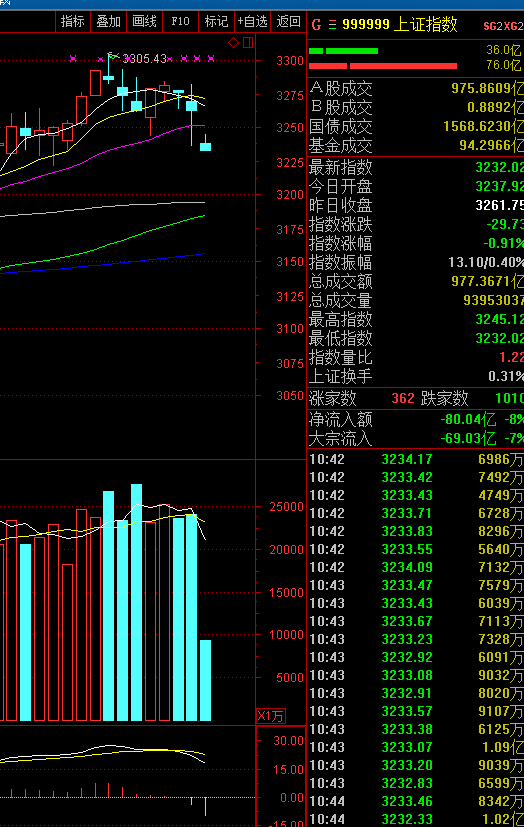This screenshot has width=524, height=827.
Task: Click the 25000 volume axis label
Action: tap(286, 507)
